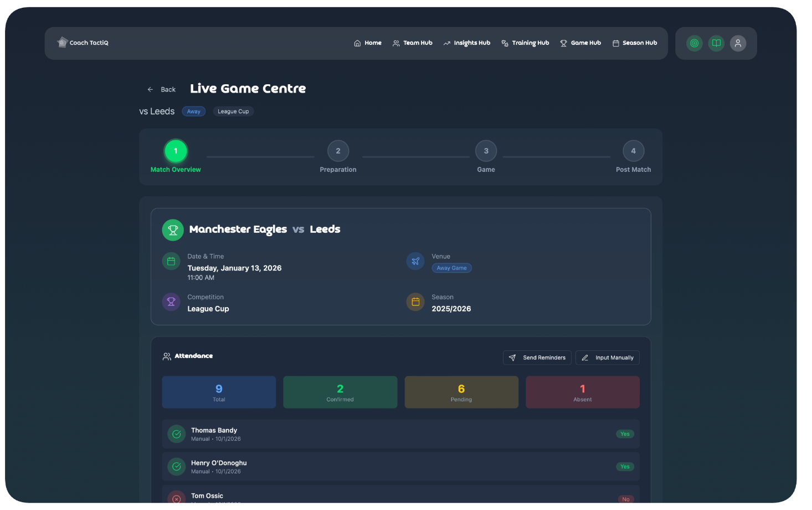Click the green trophy match icon
Viewport: 812px width, 510px height.
[173, 230]
